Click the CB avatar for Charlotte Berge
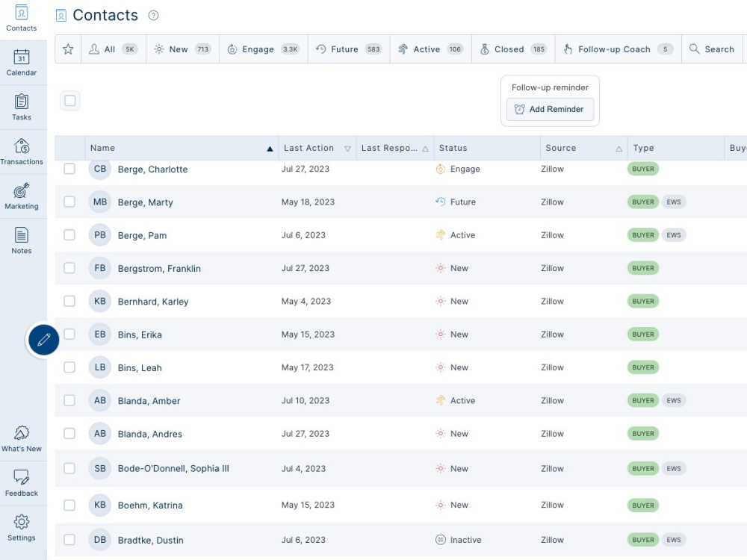This screenshot has height=560, width=747. pyautogui.click(x=100, y=169)
